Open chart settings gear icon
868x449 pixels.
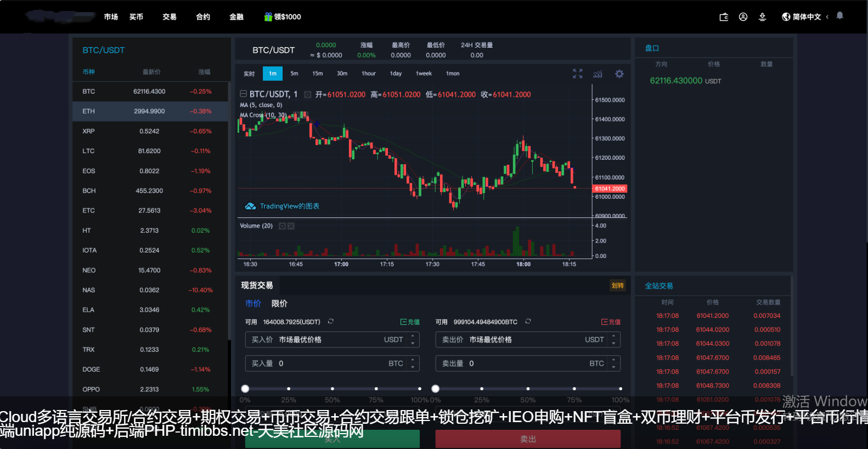pos(619,74)
